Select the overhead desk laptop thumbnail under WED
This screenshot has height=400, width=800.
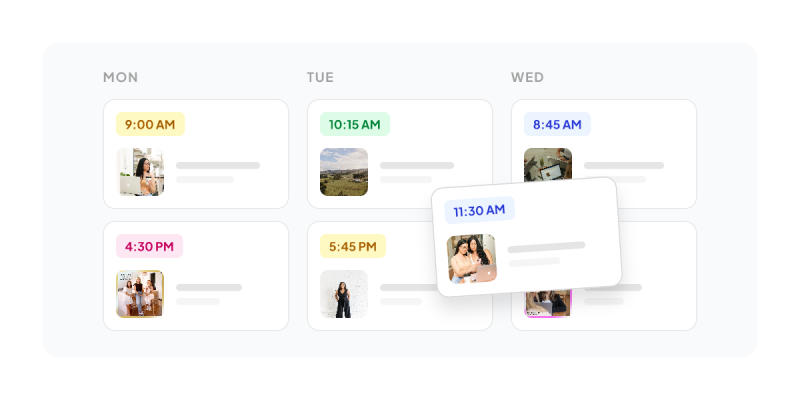coord(548,164)
